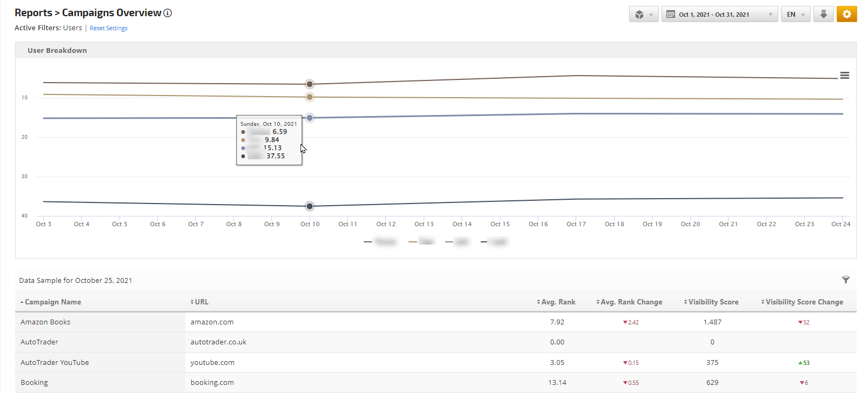Screen dimensions: 868x393
Task: Click the Reset Settings link
Action: (x=109, y=28)
